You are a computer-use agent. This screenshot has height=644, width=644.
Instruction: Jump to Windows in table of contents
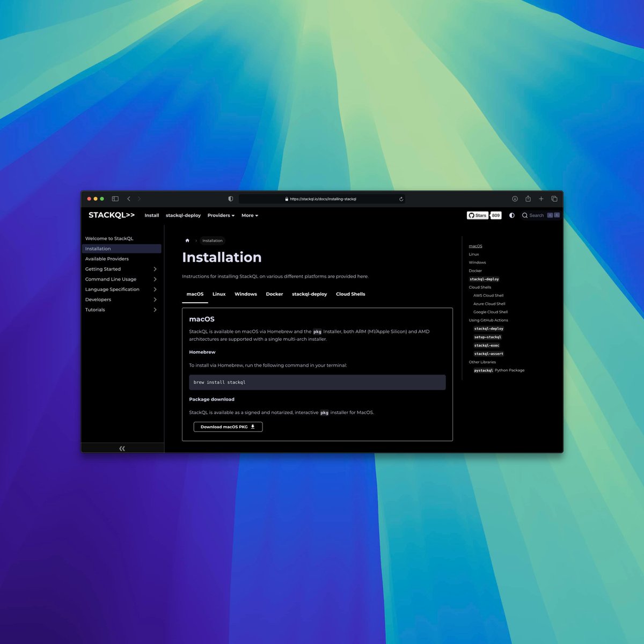(477, 262)
